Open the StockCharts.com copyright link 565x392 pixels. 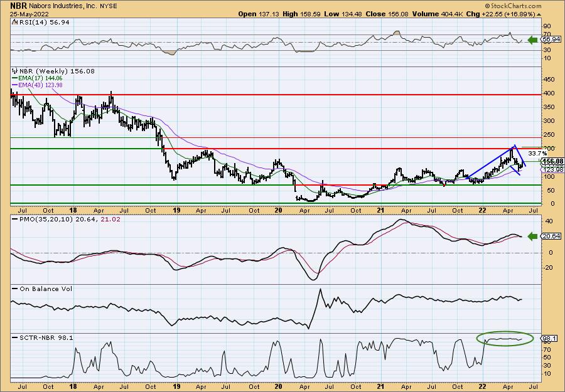click(513, 6)
